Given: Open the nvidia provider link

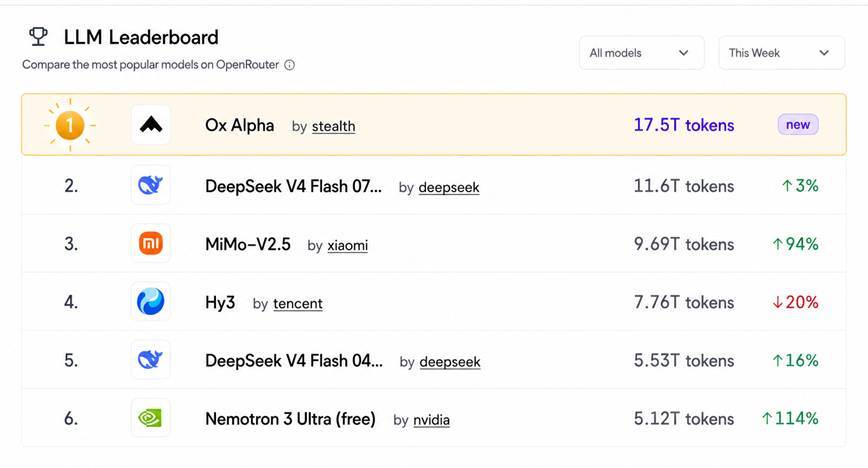Looking at the screenshot, I should coord(431,420).
